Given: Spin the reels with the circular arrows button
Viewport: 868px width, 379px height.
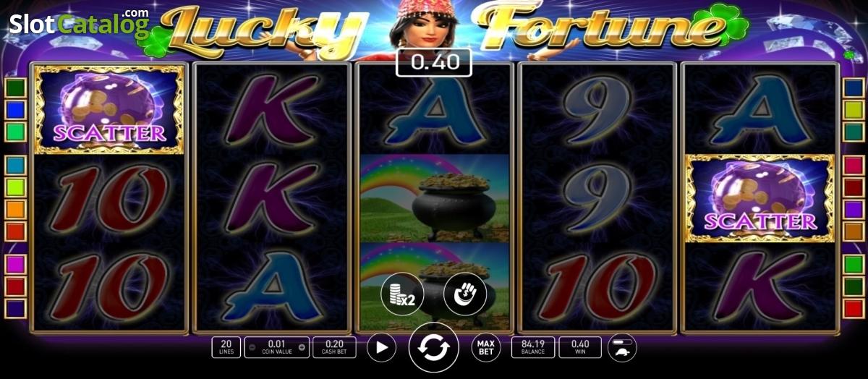Looking at the screenshot, I should [x=434, y=348].
